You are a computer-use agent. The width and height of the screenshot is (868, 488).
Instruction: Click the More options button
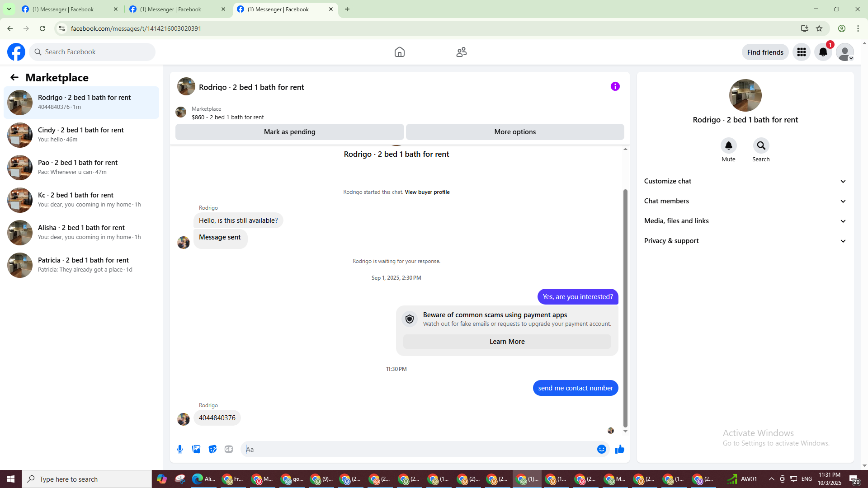[x=515, y=132]
